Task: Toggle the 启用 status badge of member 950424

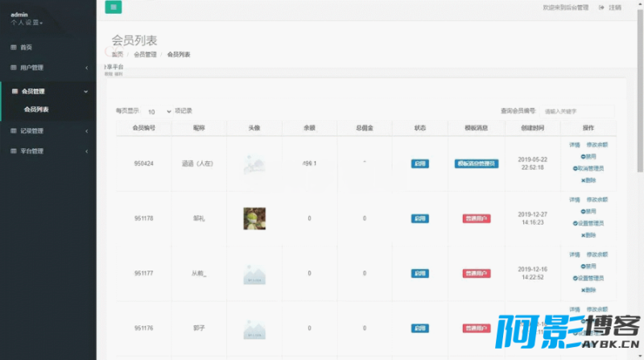Action: pos(419,163)
